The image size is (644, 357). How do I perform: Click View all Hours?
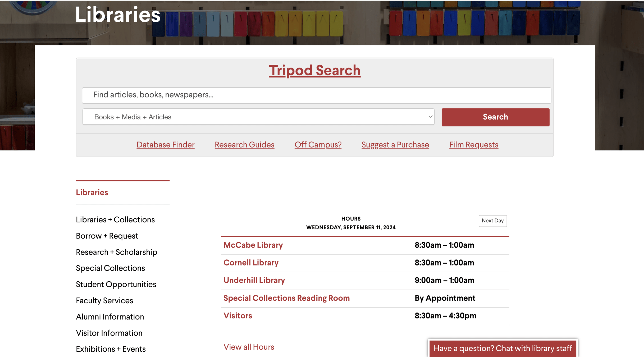(x=249, y=347)
